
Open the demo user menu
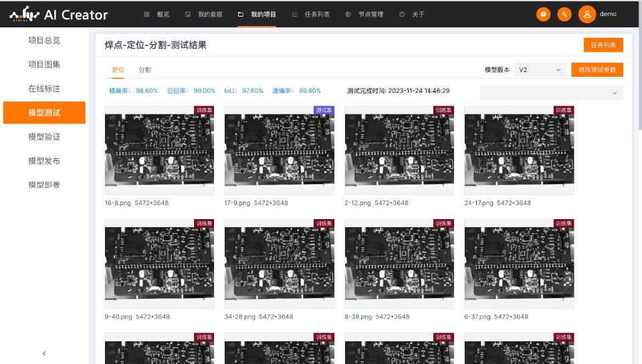point(608,14)
